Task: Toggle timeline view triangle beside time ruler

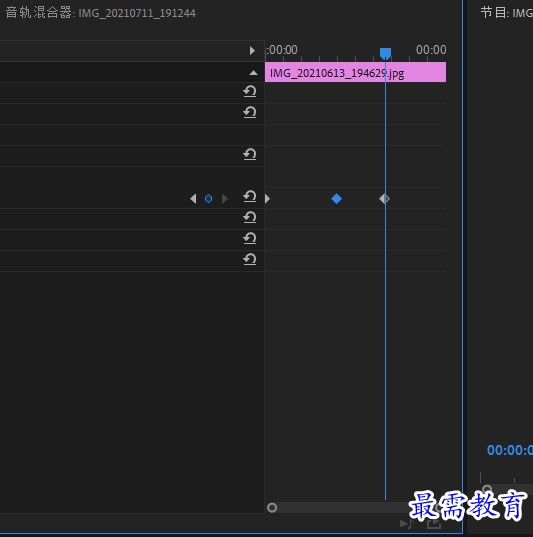Action: coord(252,51)
